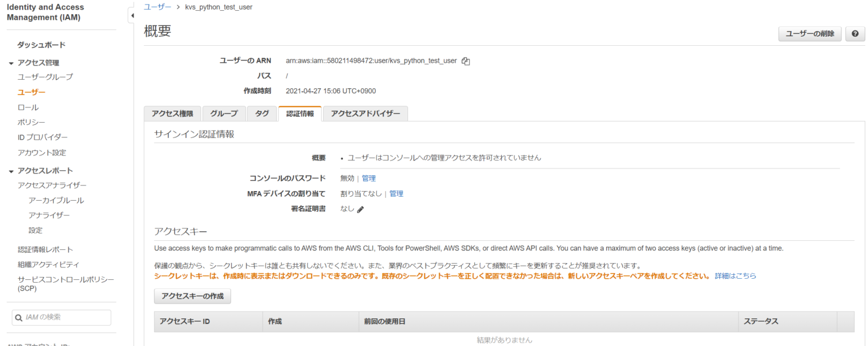Switch to the グループ tab

(x=224, y=114)
